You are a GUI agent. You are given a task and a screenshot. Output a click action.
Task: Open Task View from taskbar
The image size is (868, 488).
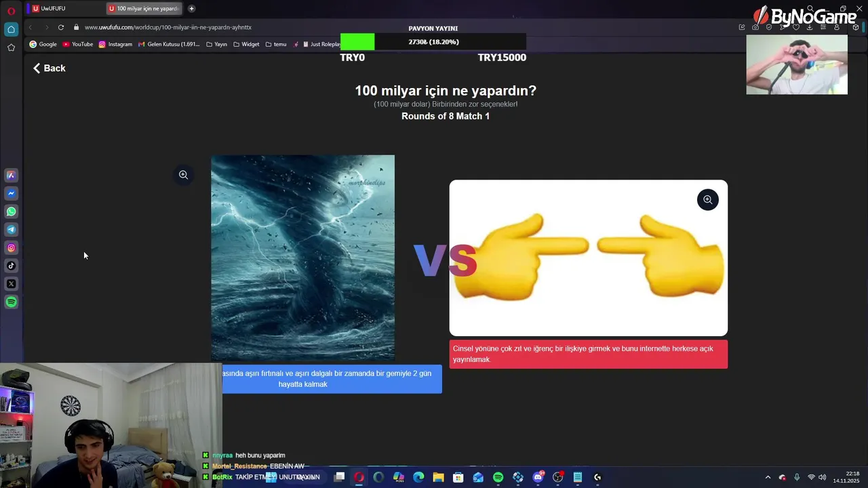pyautogui.click(x=339, y=477)
